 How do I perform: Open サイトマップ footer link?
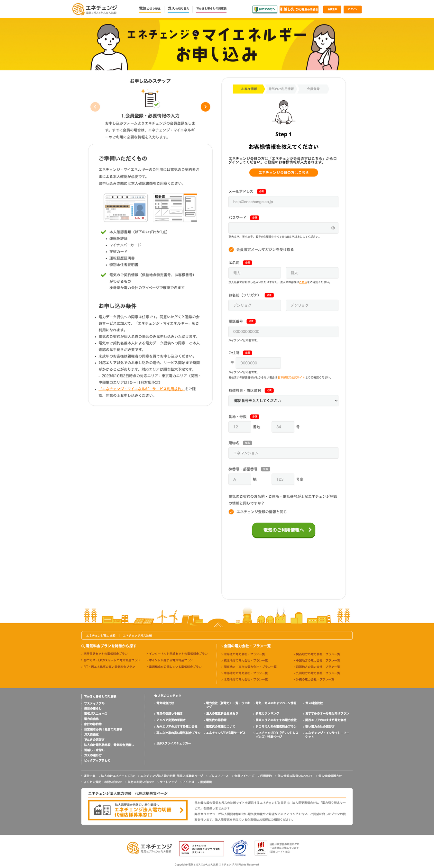[x=168, y=782]
